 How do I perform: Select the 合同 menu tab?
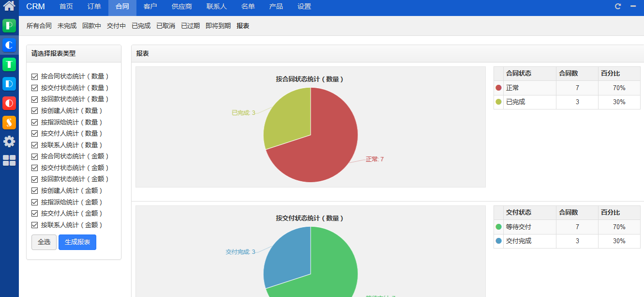(x=122, y=7)
